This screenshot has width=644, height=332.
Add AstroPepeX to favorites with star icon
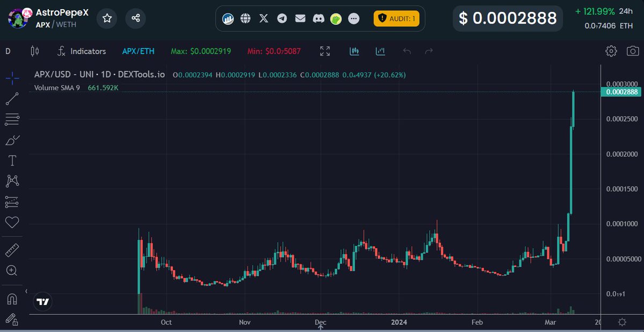click(107, 18)
